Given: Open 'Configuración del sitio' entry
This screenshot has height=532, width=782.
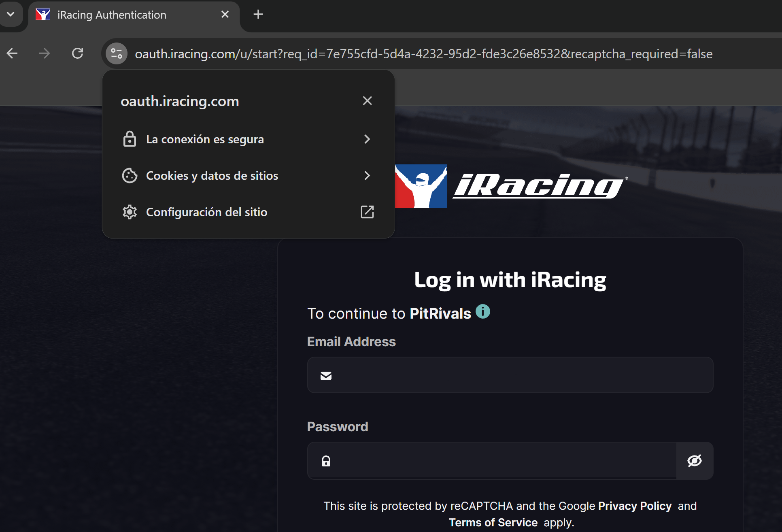Looking at the screenshot, I should [x=248, y=212].
